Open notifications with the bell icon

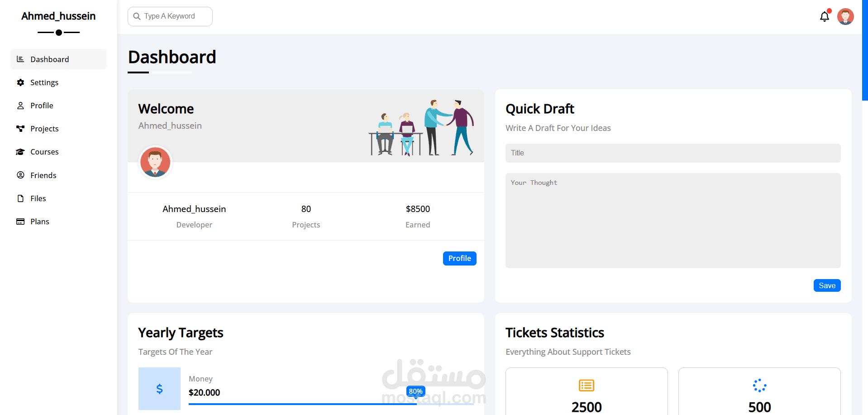coord(825,17)
